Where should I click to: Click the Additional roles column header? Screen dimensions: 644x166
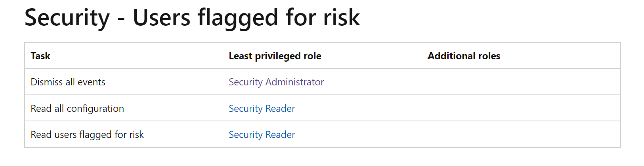pyautogui.click(x=464, y=56)
